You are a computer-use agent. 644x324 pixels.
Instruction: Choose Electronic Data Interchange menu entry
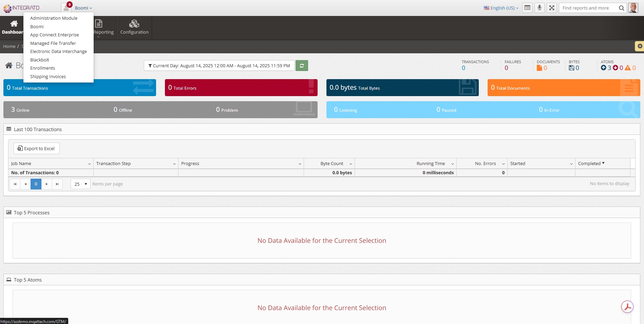[58, 51]
